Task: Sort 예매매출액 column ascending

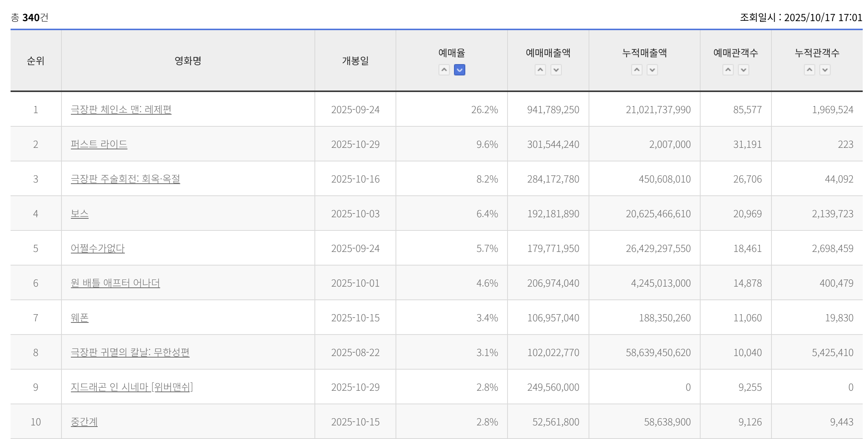Action: coord(540,70)
